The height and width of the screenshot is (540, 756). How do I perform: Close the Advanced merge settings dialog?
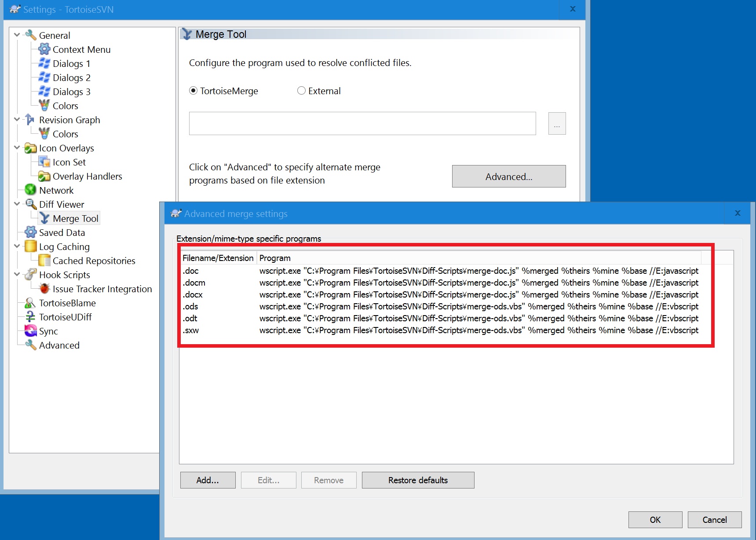[x=738, y=213]
